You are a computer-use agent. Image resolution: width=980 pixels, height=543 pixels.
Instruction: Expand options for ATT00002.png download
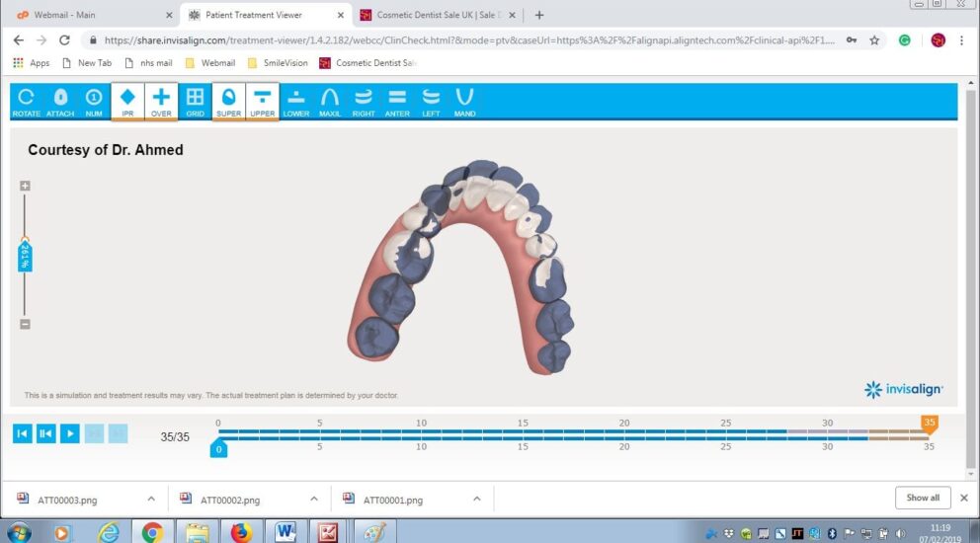point(314,499)
